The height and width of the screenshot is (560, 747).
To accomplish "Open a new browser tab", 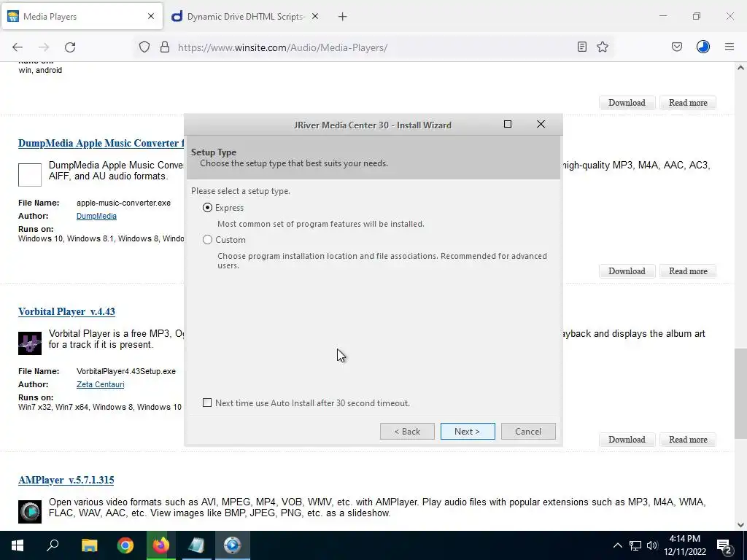I will pos(343,17).
